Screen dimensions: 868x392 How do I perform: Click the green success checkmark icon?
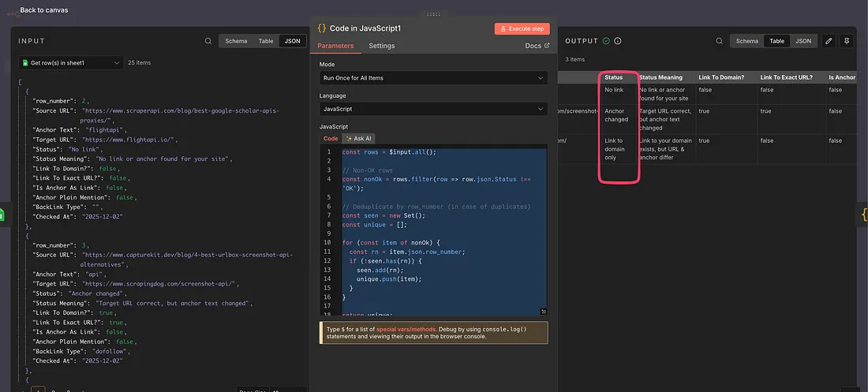click(606, 41)
